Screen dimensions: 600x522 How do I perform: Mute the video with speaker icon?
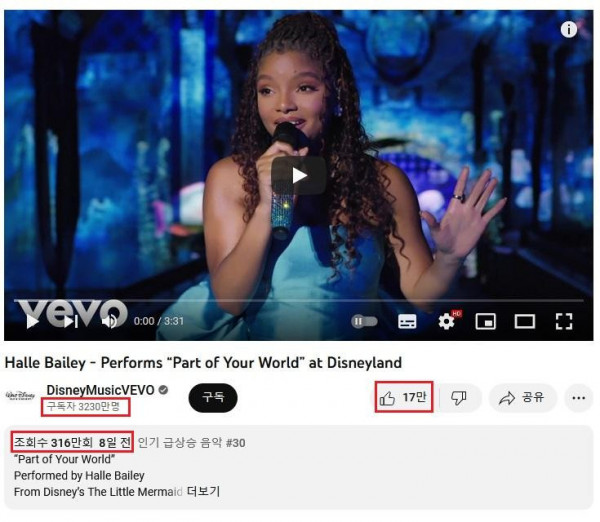(x=109, y=321)
